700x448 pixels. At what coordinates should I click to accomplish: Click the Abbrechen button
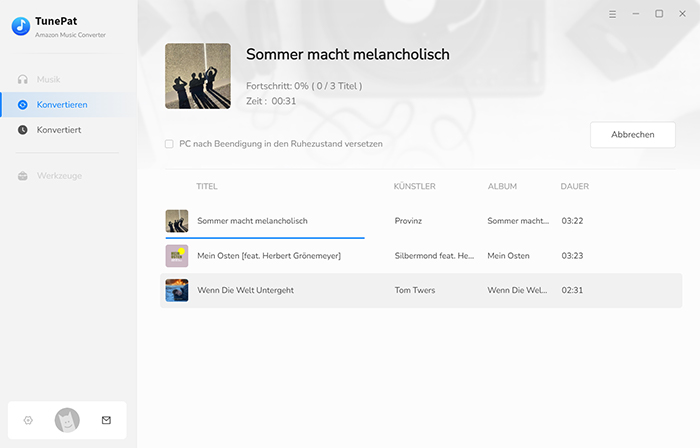click(x=633, y=135)
